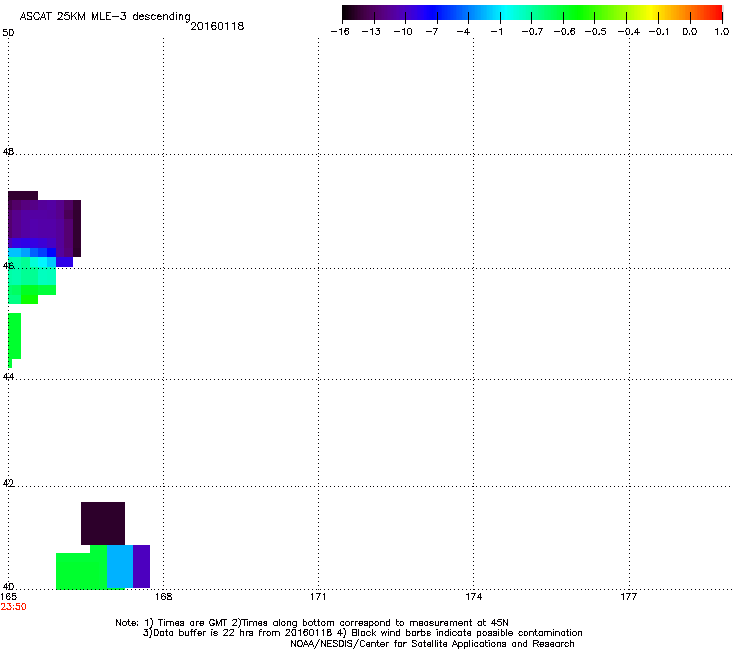Click the longitude label 174
The width and height of the screenshot is (740, 650).
click(x=473, y=597)
